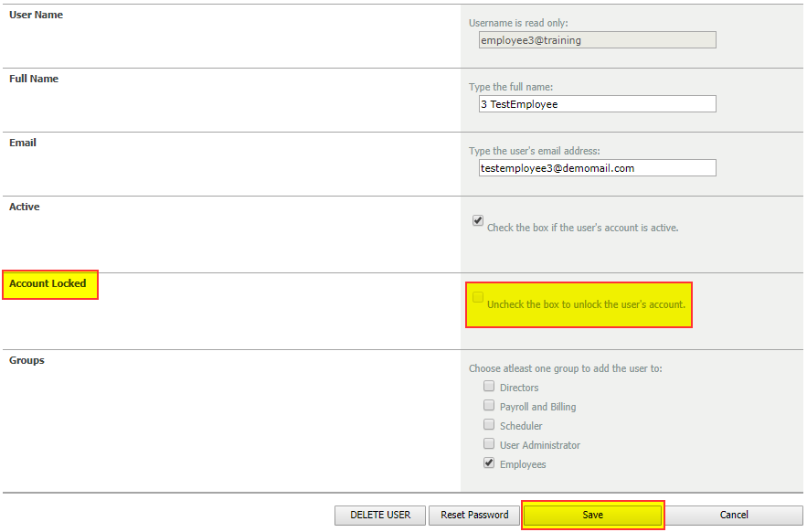Click the User Name heading
The image size is (807, 532).
tap(36, 14)
